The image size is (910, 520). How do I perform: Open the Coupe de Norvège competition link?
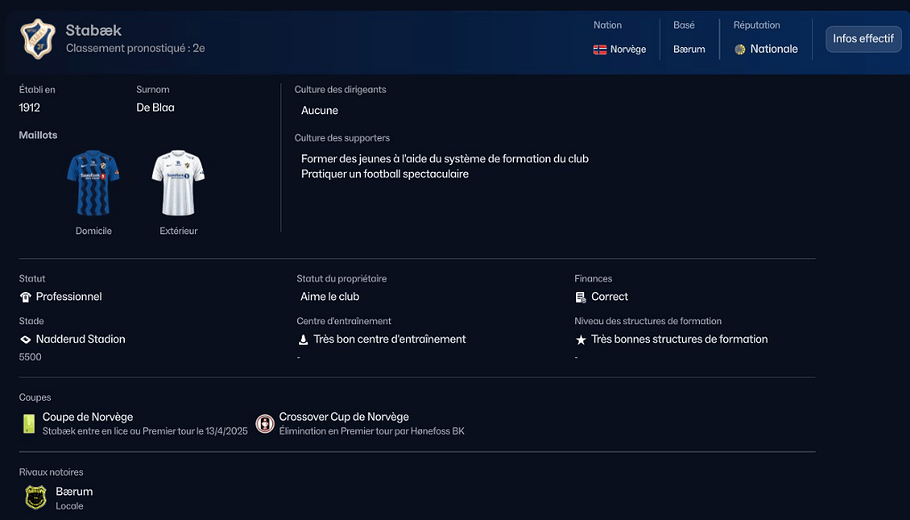point(88,417)
